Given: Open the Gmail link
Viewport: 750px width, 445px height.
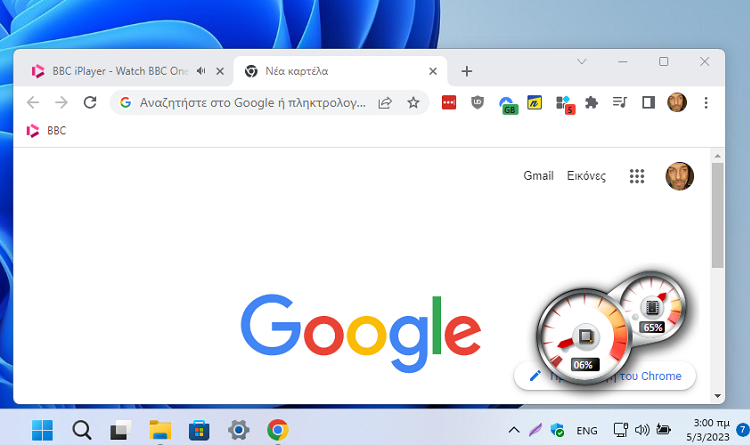Looking at the screenshot, I should (539, 176).
